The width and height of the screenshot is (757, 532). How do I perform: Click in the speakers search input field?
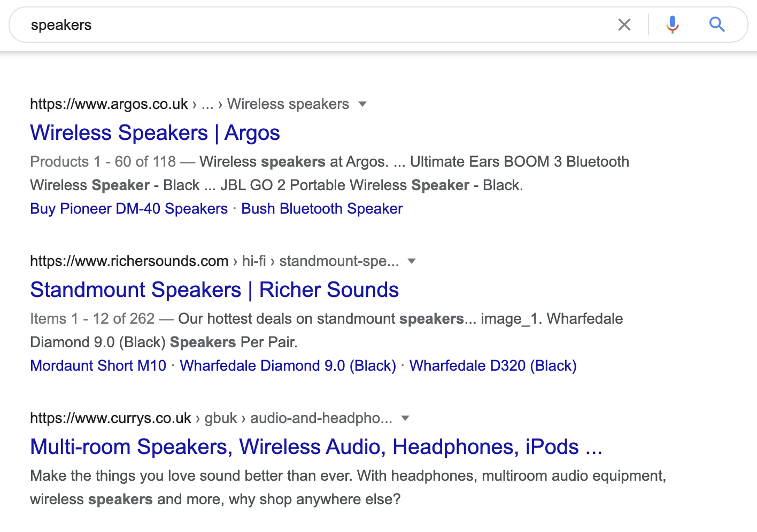[321, 25]
